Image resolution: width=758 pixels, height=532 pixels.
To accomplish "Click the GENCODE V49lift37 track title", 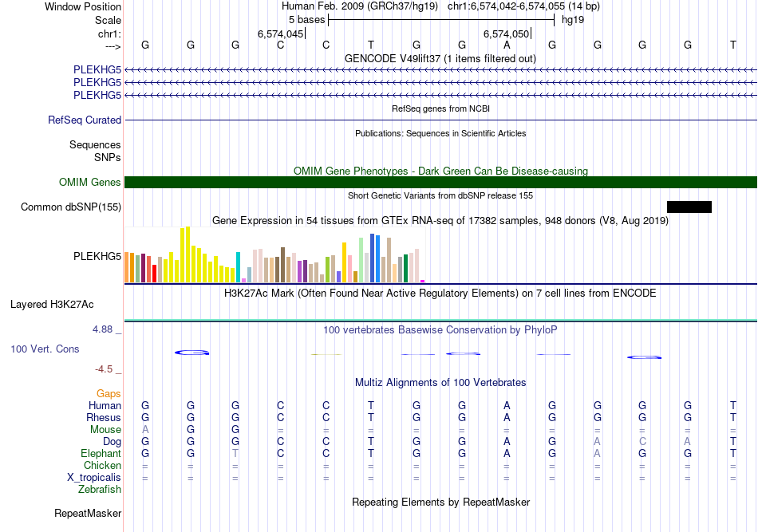I will 440,58.
